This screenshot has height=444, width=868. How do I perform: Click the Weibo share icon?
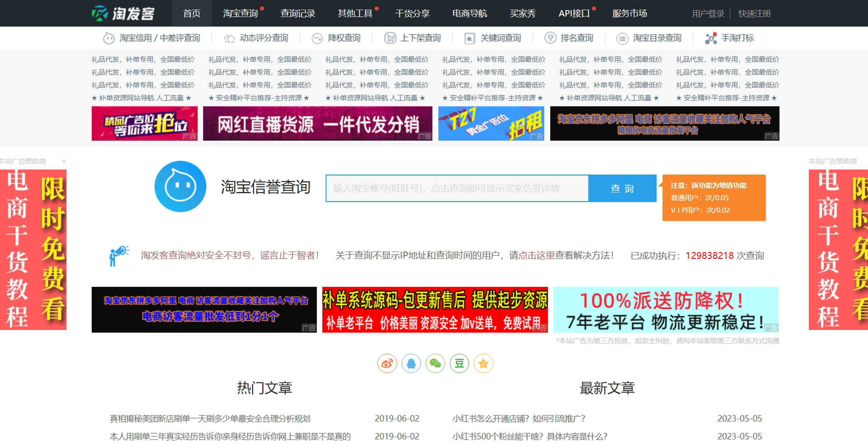tap(387, 363)
